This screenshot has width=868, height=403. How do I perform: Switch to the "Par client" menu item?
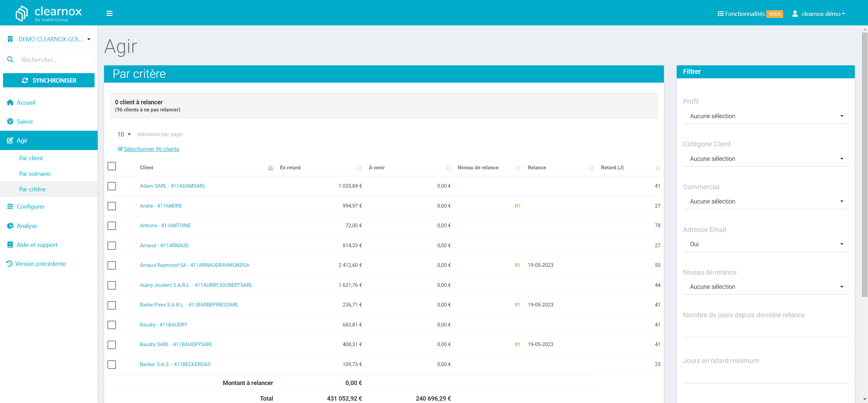tap(31, 158)
